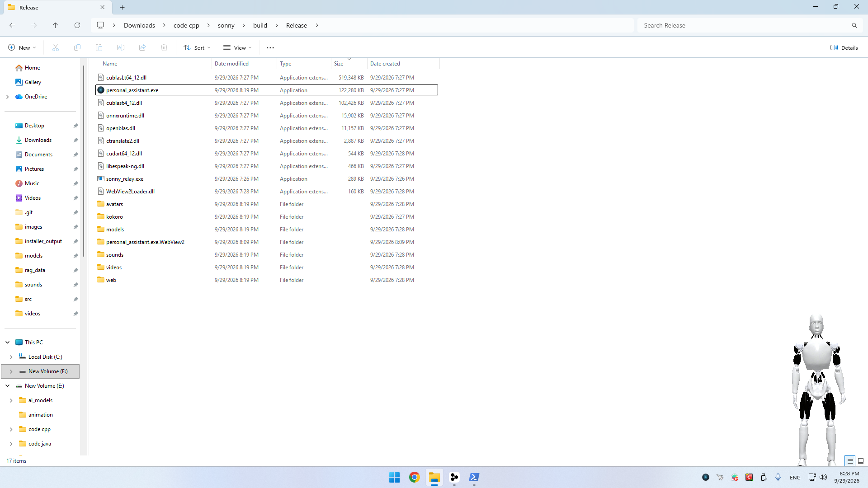Open Google Chrome from taskbar
This screenshot has width=868, height=488.
tap(414, 477)
